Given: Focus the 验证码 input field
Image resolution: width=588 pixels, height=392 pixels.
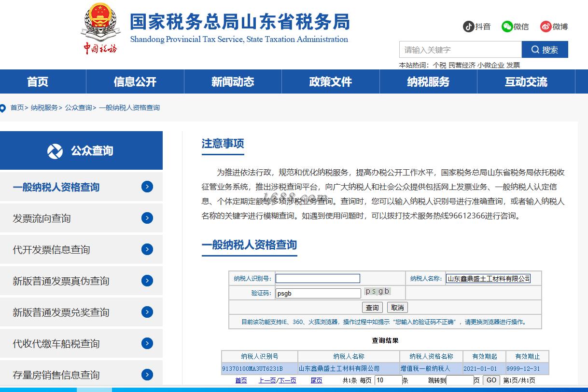Looking at the screenshot, I should click(318, 293).
